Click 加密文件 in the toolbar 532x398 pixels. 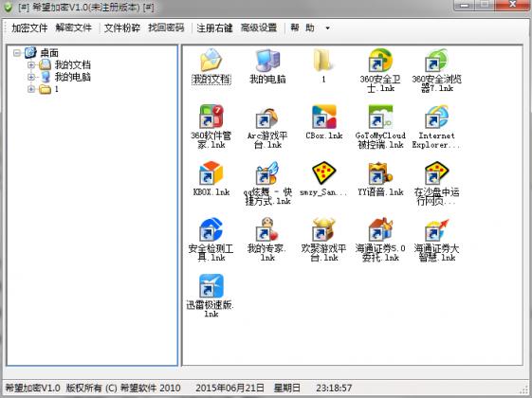pyautogui.click(x=29, y=27)
